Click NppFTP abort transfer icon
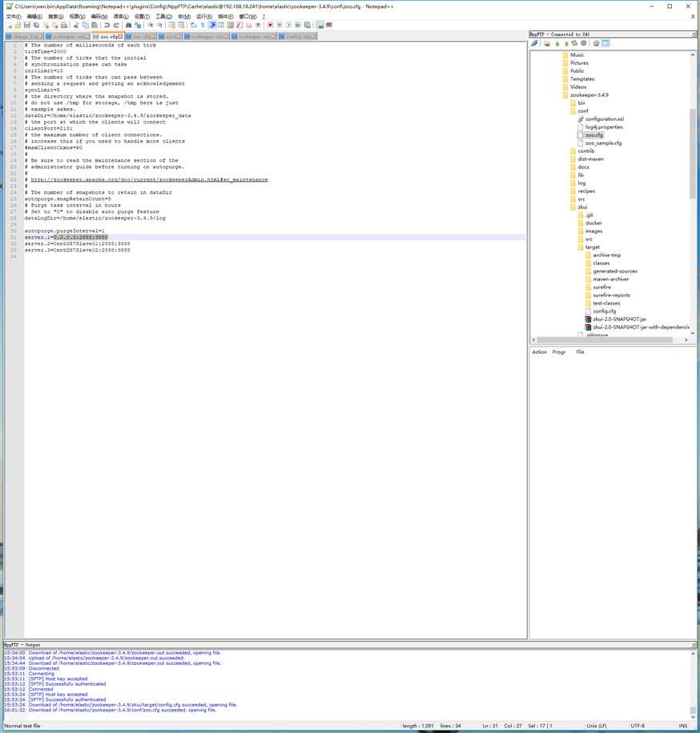 pyautogui.click(x=583, y=43)
